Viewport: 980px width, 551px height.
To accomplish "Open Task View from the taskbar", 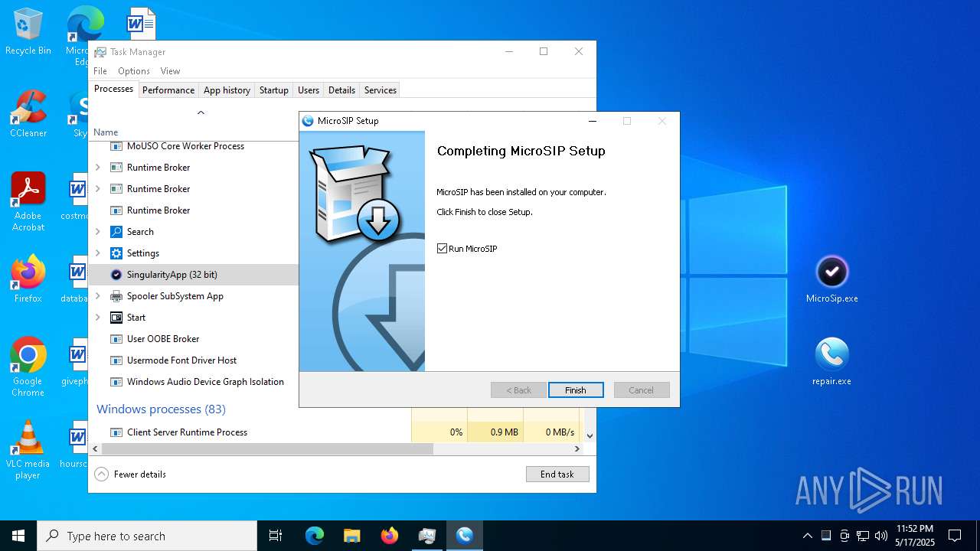I will point(276,536).
